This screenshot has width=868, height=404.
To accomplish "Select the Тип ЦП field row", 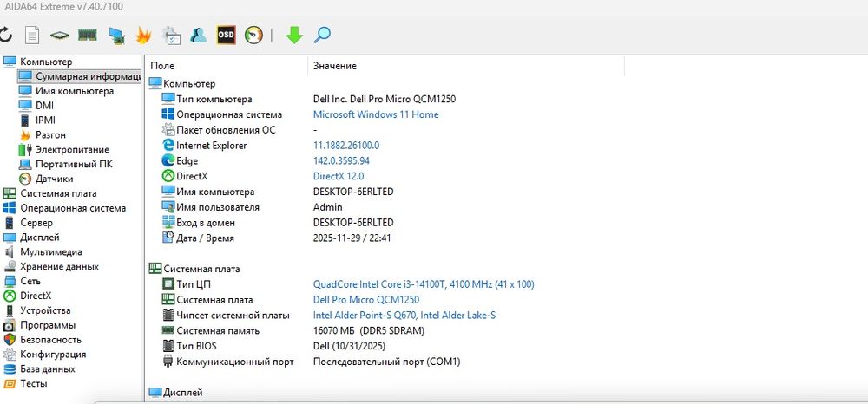I will 194,284.
